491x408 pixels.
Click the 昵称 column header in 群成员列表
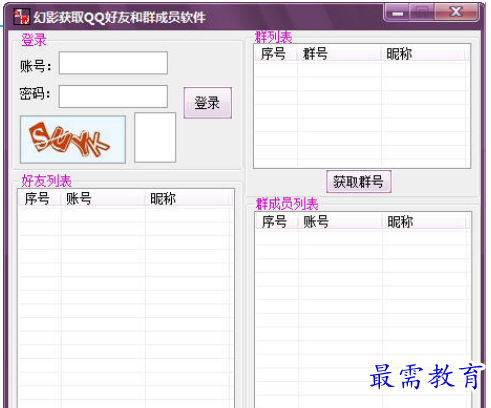pyautogui.click(x=424, y=221)
